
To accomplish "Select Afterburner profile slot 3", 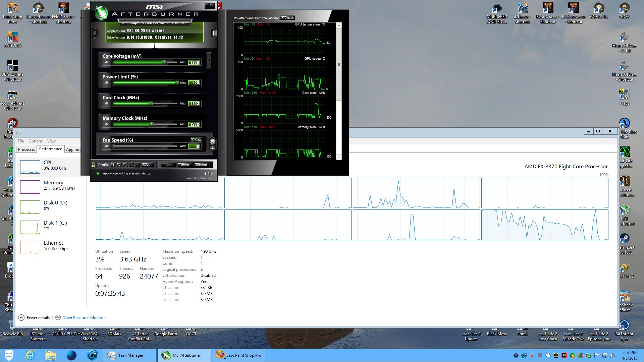I will coord(125,165).
